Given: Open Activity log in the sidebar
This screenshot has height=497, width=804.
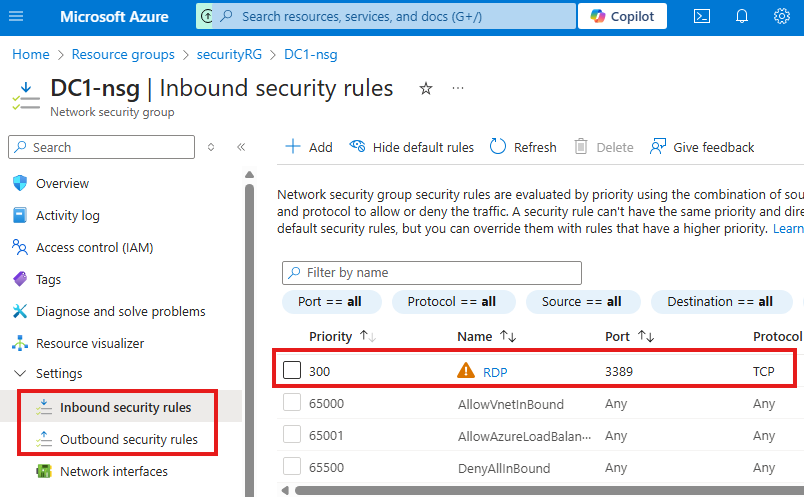Looking at the screenshot, I should click(68, 216).
